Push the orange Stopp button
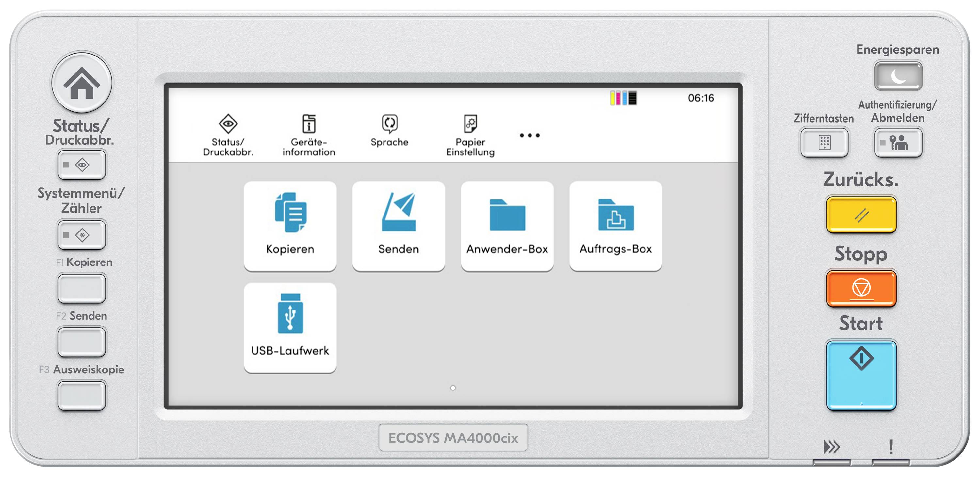The width and height of the screenshot is (980, 477). point(861,289)
